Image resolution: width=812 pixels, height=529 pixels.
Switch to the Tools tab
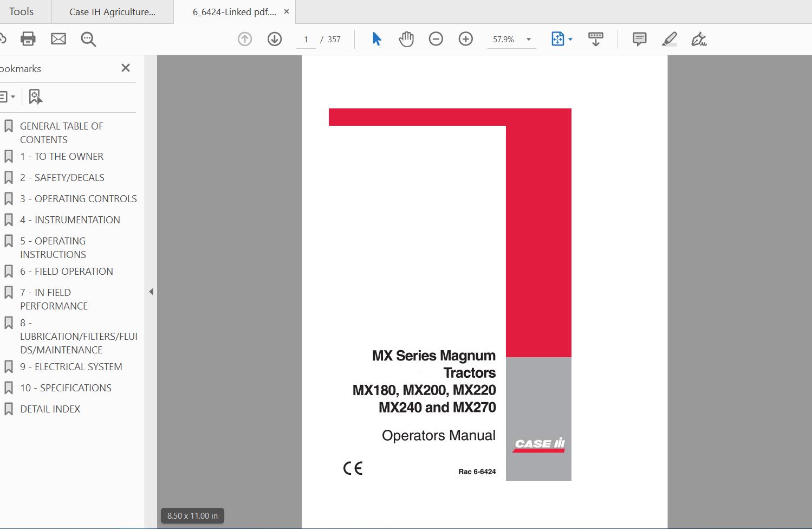(x=21, y=11)
